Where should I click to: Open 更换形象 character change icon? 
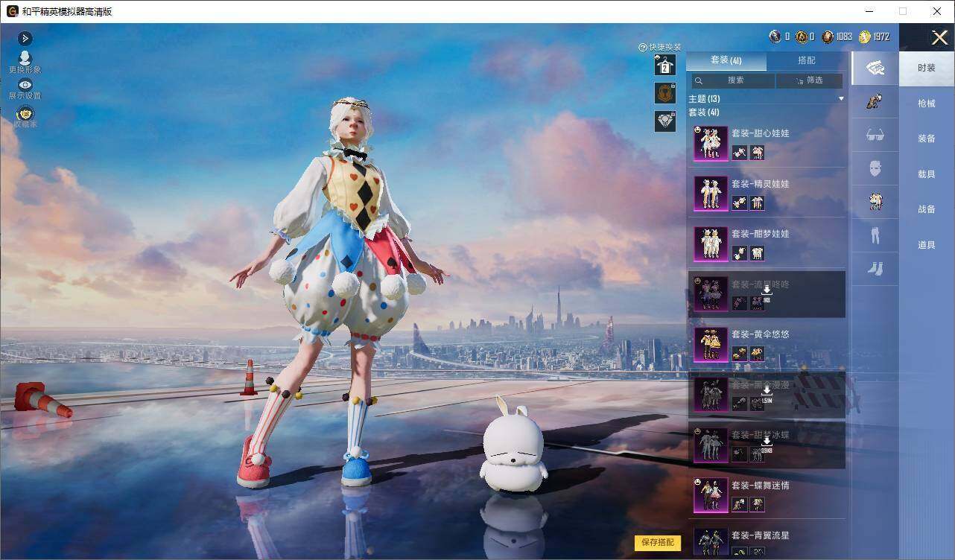tap(25, 58)
